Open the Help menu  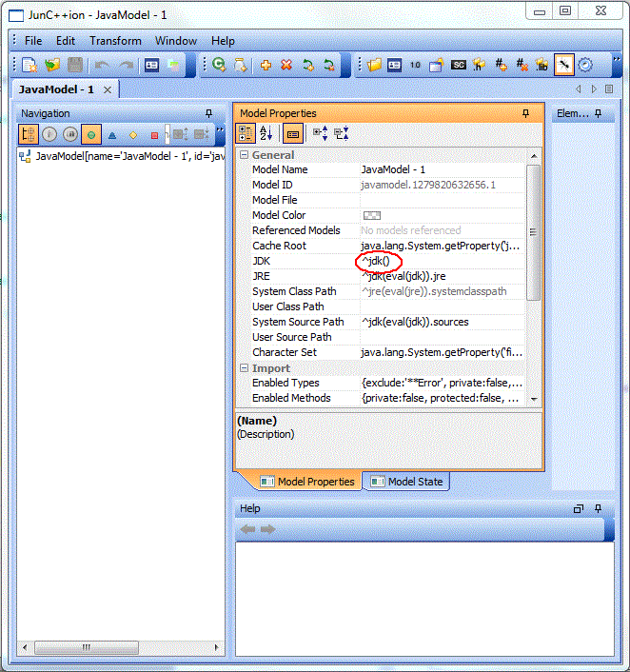click(223, 41)
